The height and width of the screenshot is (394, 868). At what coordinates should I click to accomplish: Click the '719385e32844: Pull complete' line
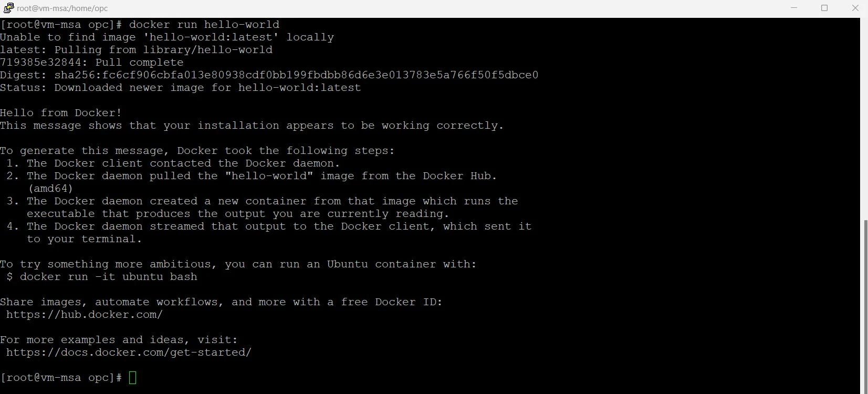[x=92, y=63]
